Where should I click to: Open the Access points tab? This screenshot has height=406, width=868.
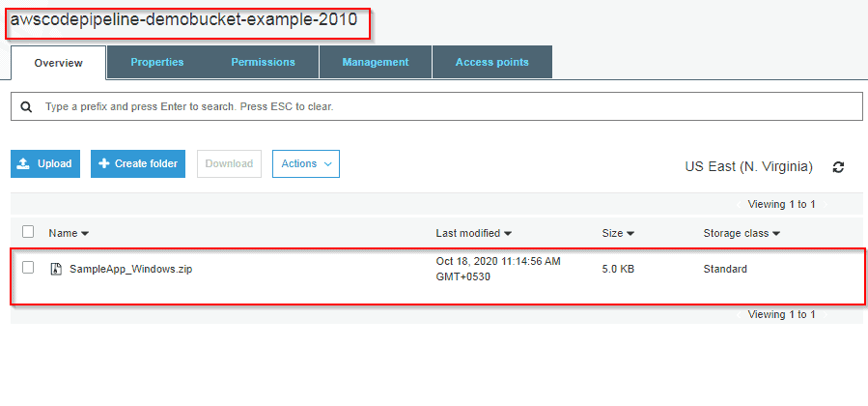coord(492,62)
